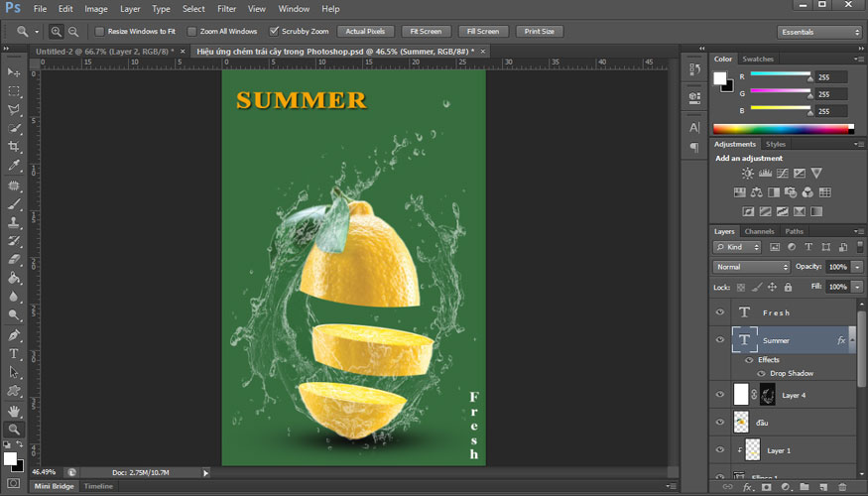Open the Filter menu
The width and height of the screenshot is (868, 496).
(226, 9)
